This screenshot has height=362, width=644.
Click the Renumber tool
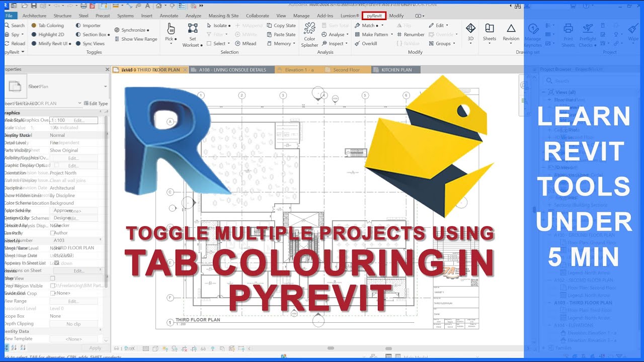[411, 35]
